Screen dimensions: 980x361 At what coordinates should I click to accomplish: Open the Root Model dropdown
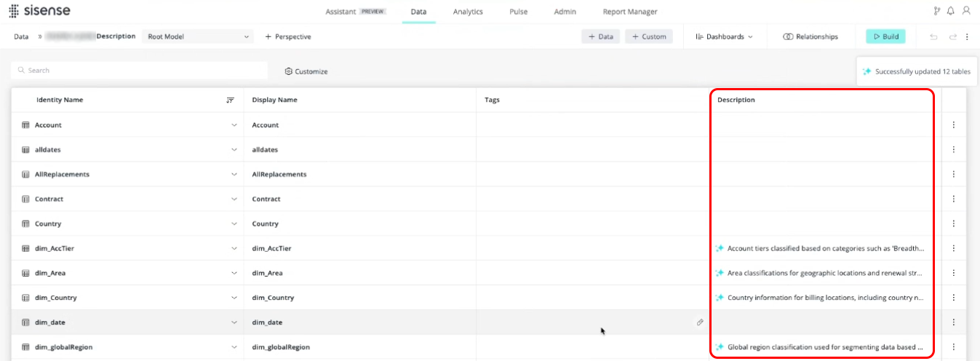pos(197,36)
